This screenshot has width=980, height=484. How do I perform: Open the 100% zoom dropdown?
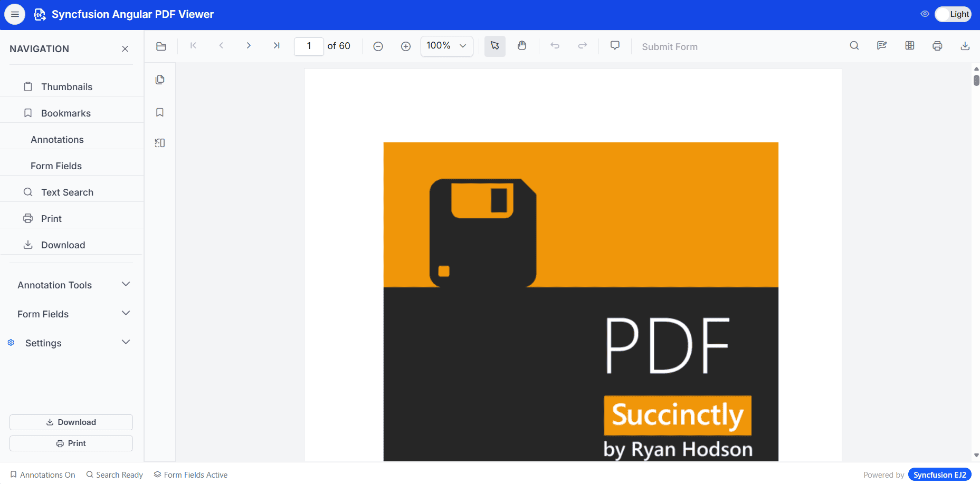447,46
